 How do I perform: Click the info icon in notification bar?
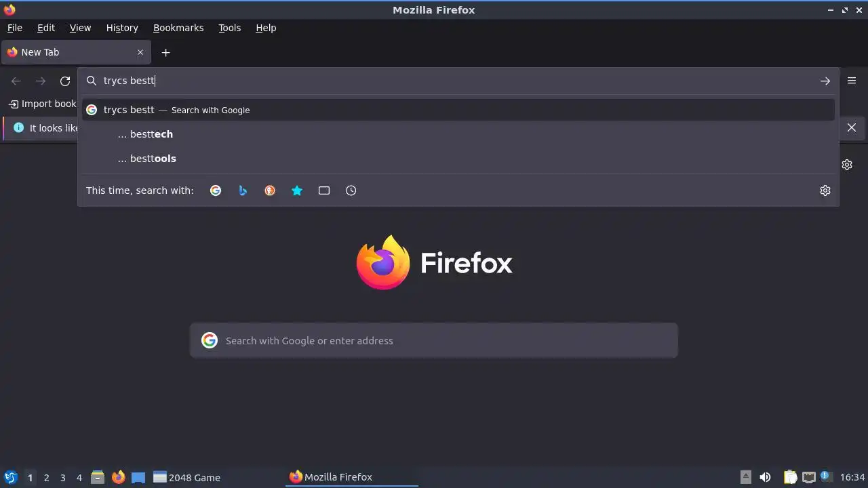tap(18, 127)
